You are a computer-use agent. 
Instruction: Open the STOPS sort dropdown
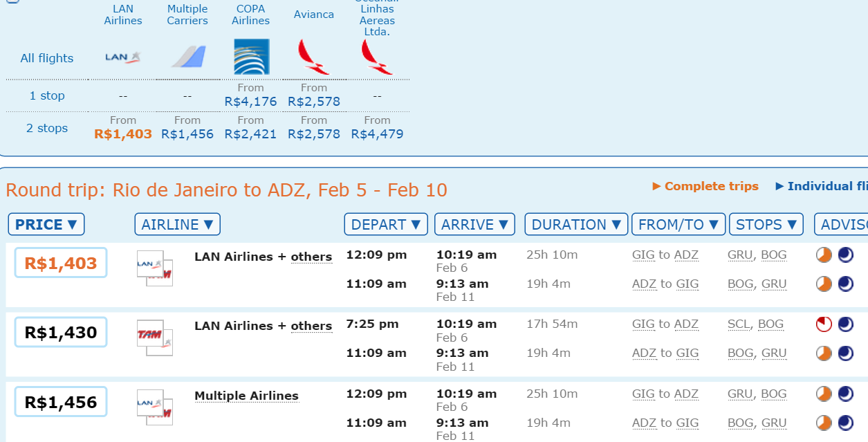tap(766, 225)
